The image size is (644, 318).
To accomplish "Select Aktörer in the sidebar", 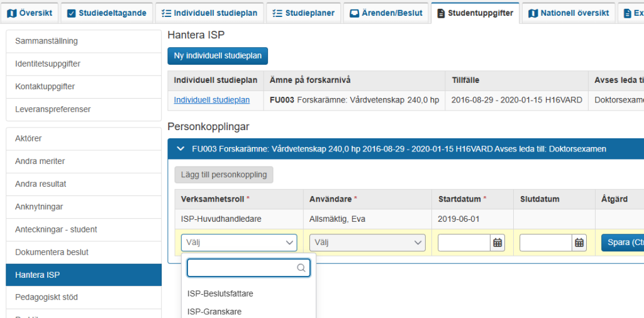I will click(84, 139).
